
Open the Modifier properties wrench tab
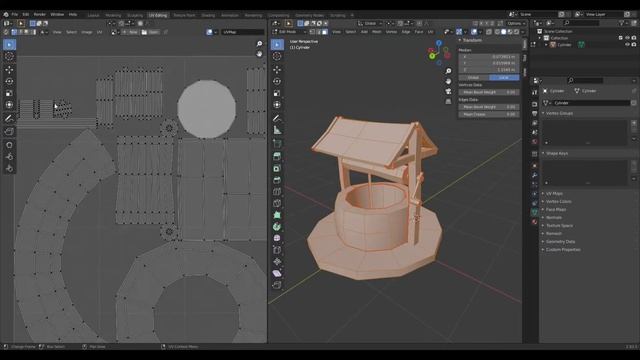(534, 175)
